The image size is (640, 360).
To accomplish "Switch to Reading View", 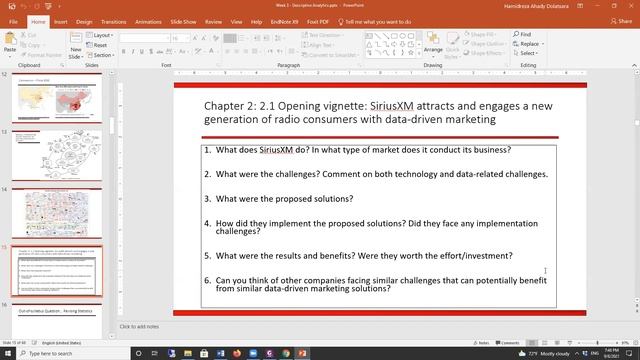I will point(557,343).
